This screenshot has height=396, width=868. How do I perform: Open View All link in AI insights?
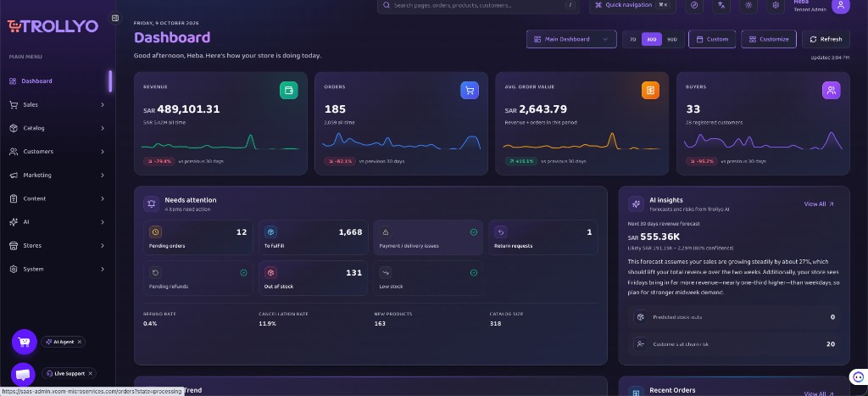(819, 204)
